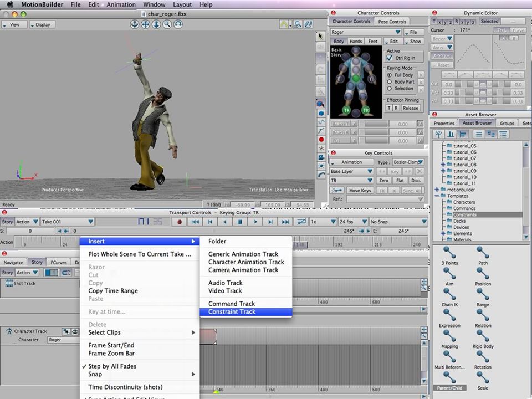532x399 pixels.
Task: Select the Scale constraint icon
Action: point(483,378)
